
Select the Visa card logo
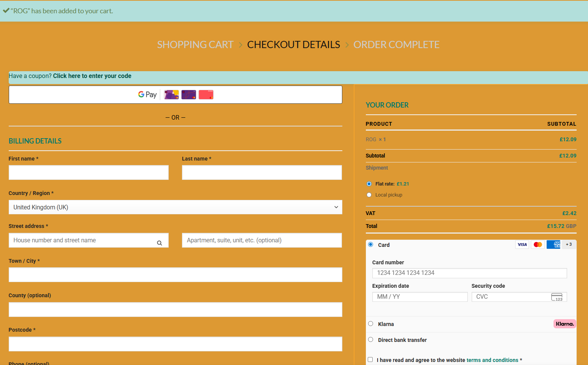click(522, 244)
